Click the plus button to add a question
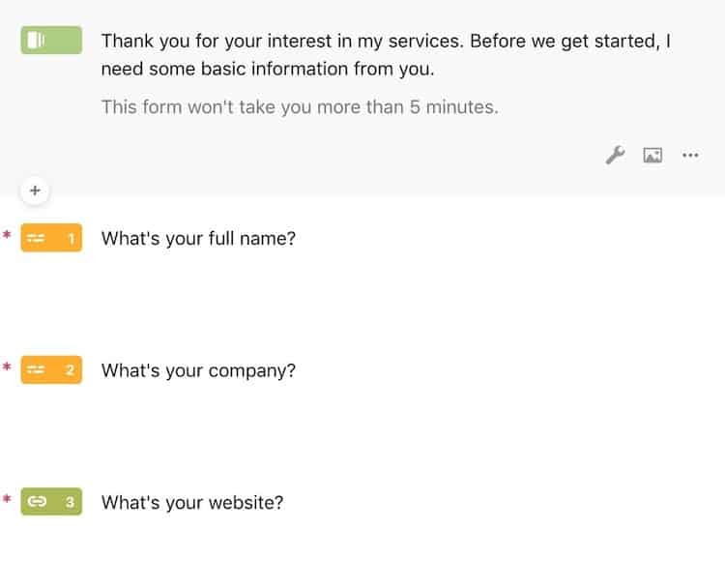725x588 pixels. 35,191
